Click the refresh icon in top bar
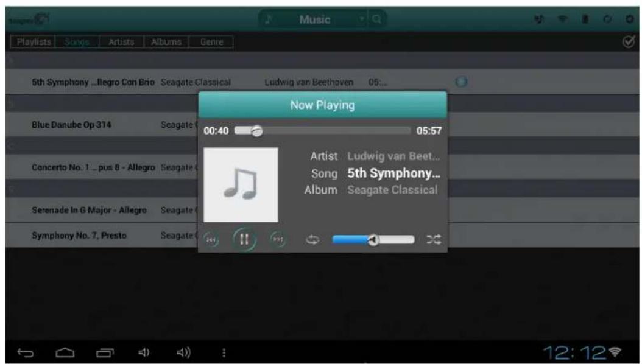 pyautogui.click(x=608, y=19)
